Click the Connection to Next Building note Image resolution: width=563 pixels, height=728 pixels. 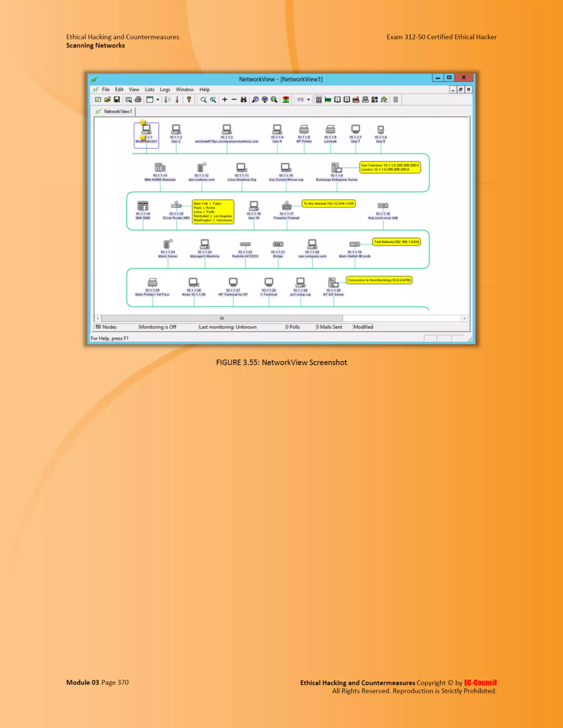click(x=379, y=280)
